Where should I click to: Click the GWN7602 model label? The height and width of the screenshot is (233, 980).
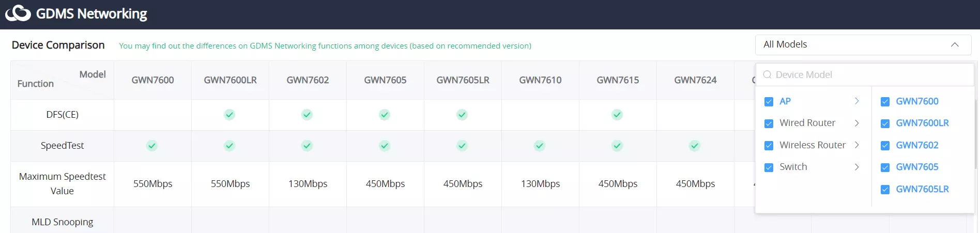pyautogui.click(x=917, y=145)
